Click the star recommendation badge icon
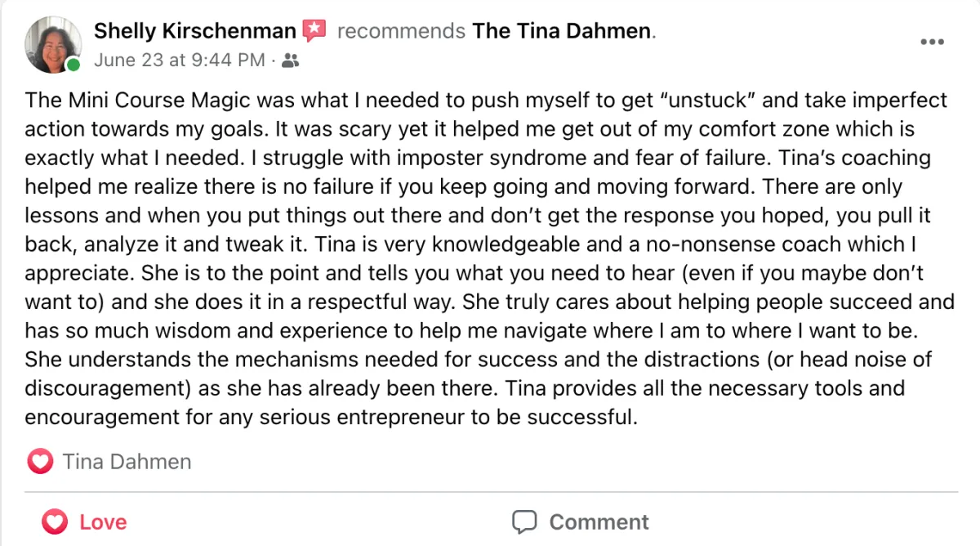This screenshot has width=980, height=546. tap(314, 31)
